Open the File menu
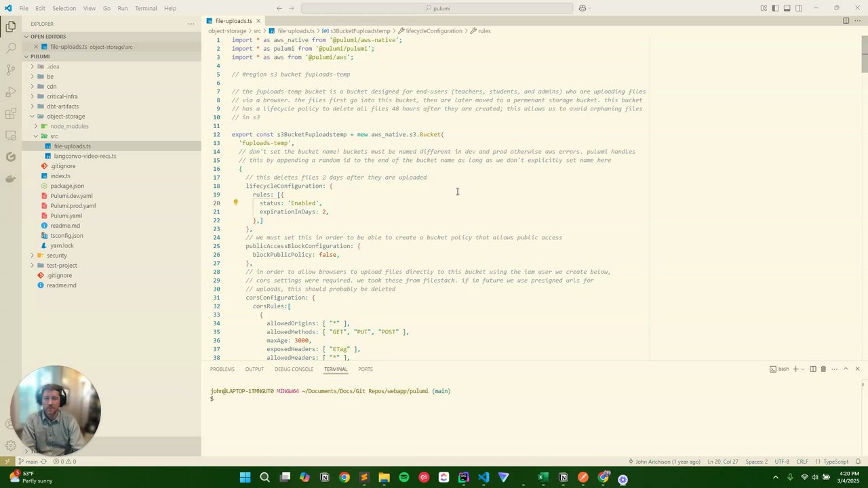This screenshot has width=868, height=488. click(x=24, y=8)
